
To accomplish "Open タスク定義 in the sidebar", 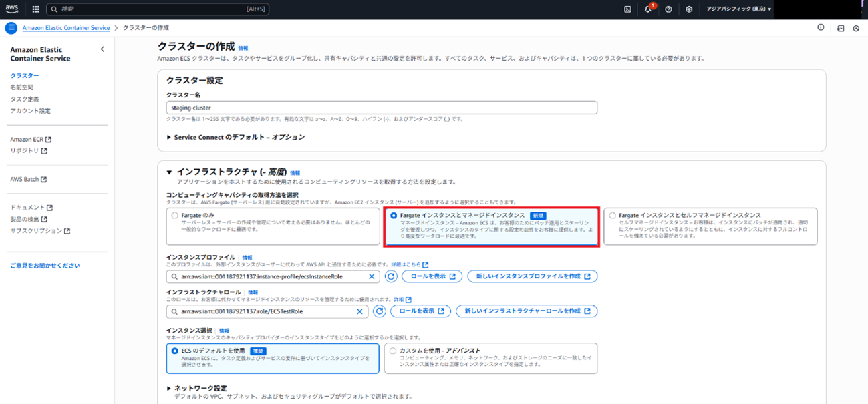I will pyautogui.click(x=25, y=99).
